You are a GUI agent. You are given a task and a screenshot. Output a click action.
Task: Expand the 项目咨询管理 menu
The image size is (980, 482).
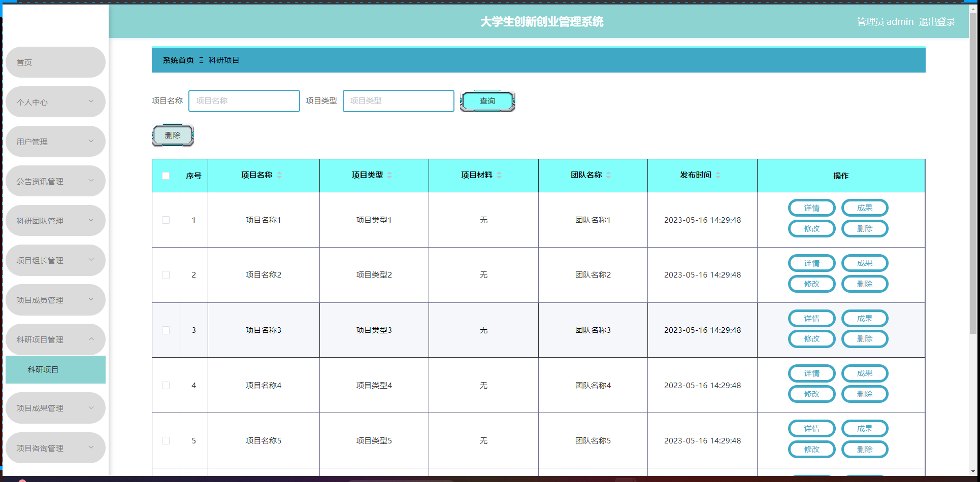tap(55, 448)
